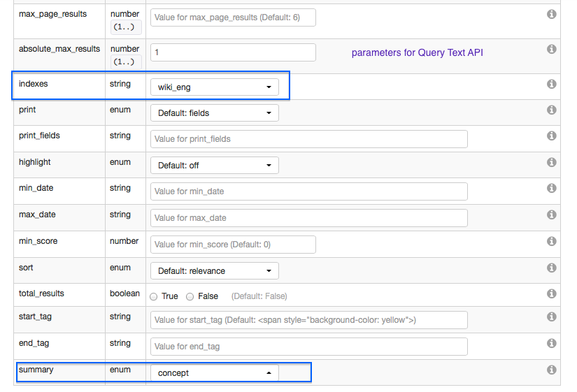Click info icon for max_page_results row

551,14
